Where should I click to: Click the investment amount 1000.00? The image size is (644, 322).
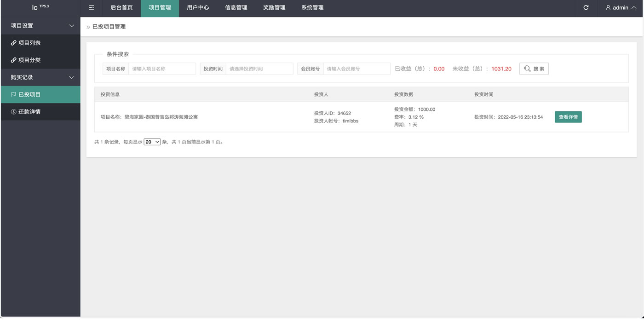click(x=426, y=109)
